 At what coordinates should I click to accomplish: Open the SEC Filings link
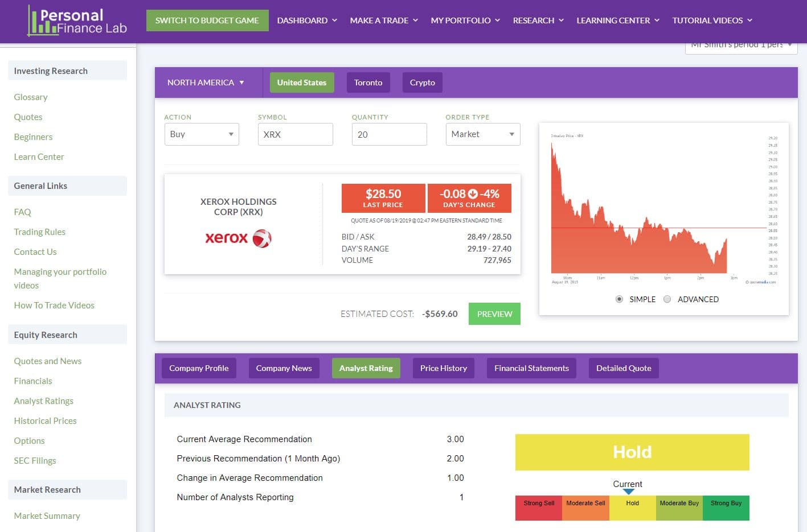[35, 461]
